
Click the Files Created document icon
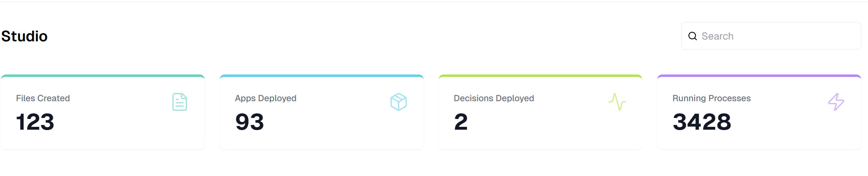coord(180,102)
